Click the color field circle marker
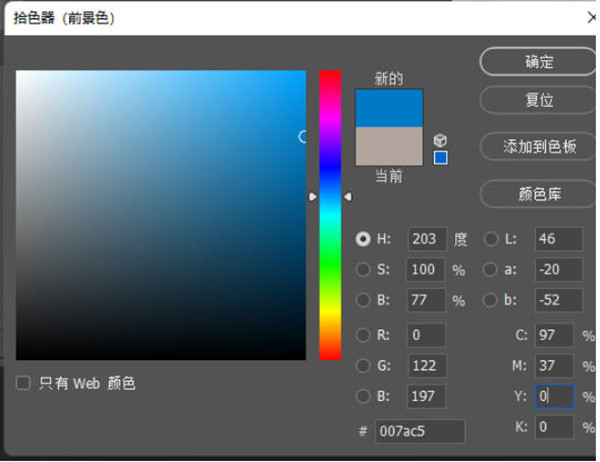600x462 pixels. pyautogui.click(x=304, y=136)
